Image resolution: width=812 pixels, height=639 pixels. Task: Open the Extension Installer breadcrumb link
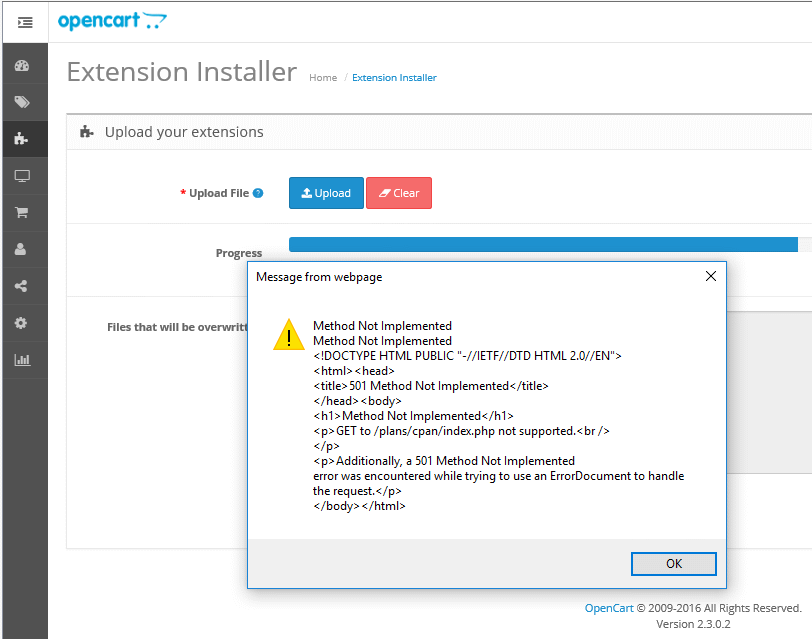point(394,78)
